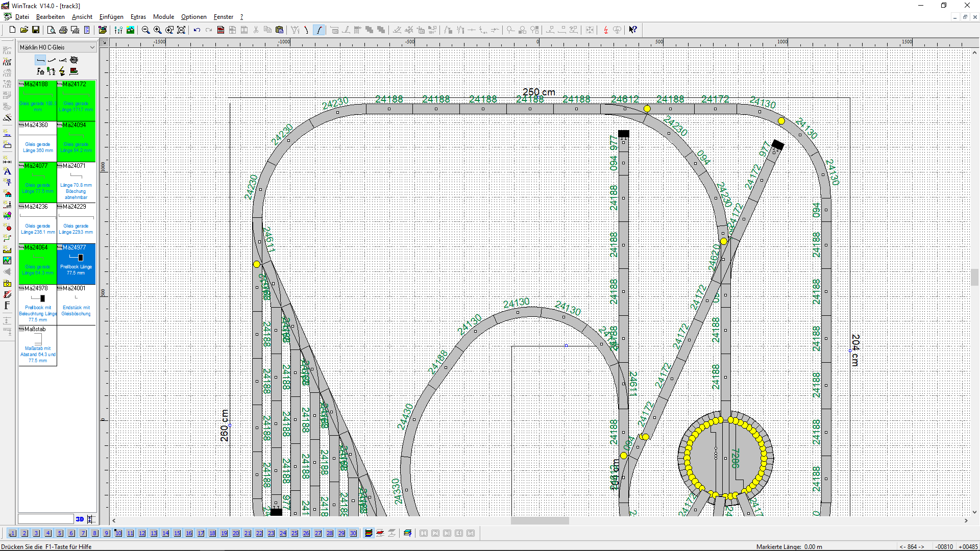
Task: Toggle layer 30
Action: [353, 533]
